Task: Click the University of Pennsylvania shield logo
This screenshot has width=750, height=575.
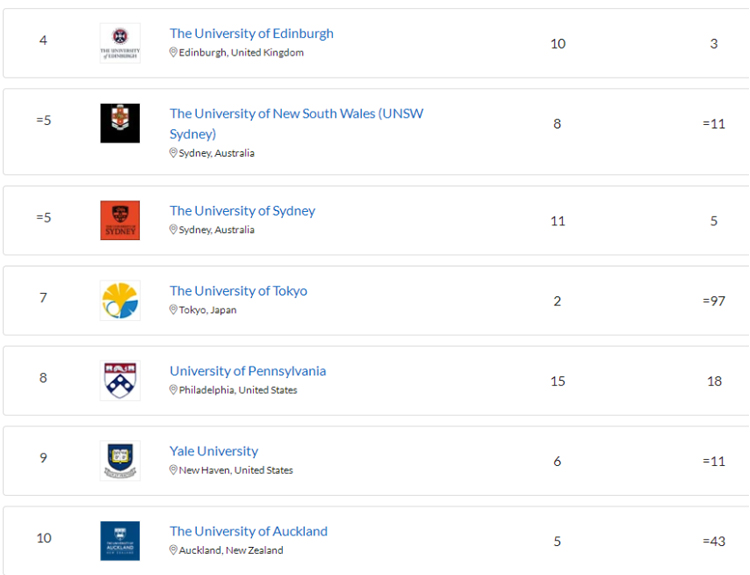Action: (x=120, y=380)
